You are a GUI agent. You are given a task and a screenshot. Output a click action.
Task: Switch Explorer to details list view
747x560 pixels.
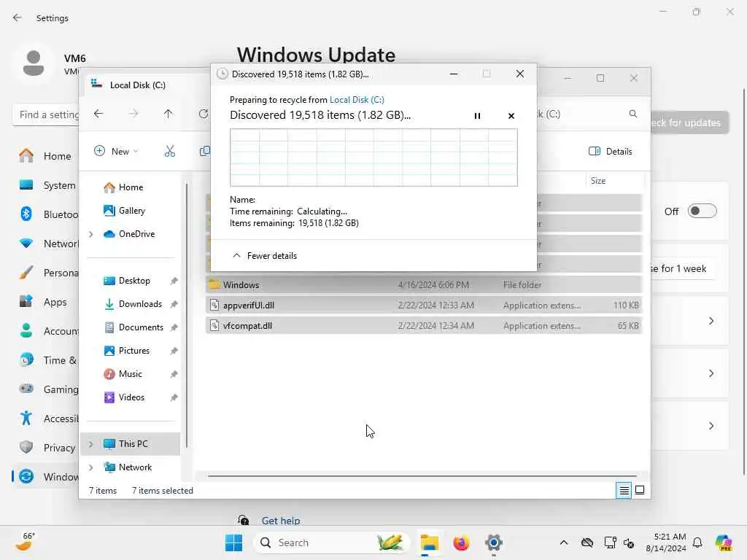[624, 490]
